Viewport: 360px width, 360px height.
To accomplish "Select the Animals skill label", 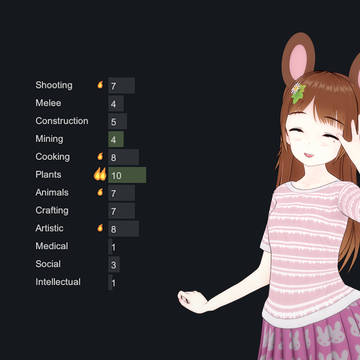I will click(x=52, y=192).
